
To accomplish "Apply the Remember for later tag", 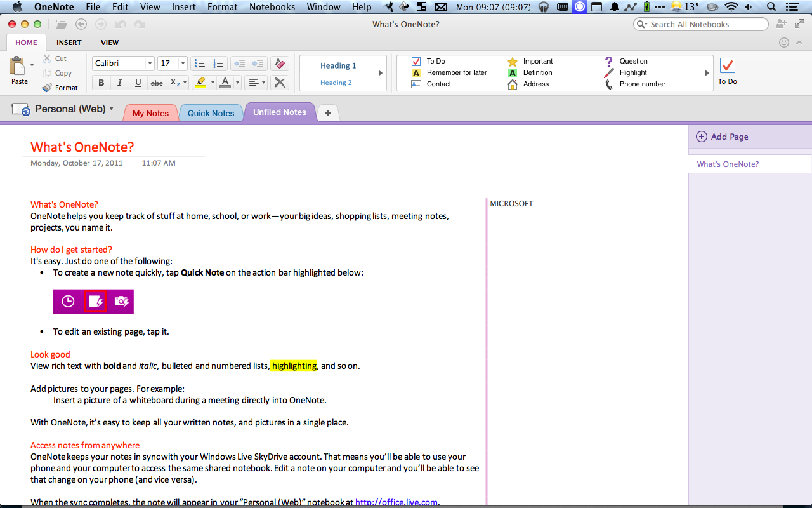I will [449, 73].
